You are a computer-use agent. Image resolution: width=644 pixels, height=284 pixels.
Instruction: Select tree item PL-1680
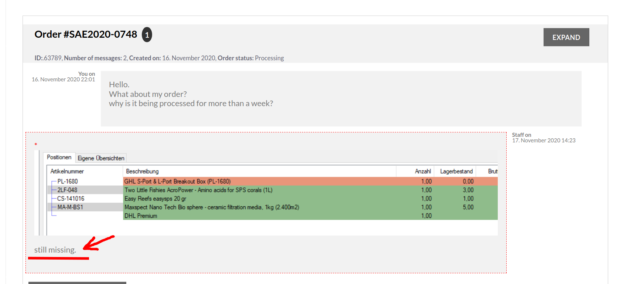click(67, 182)
